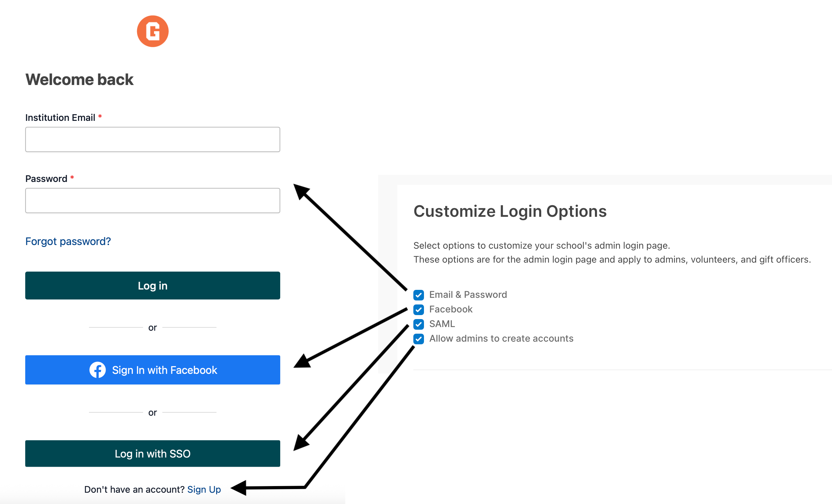Choose Sign In with Facebook

tap(153, 370)
